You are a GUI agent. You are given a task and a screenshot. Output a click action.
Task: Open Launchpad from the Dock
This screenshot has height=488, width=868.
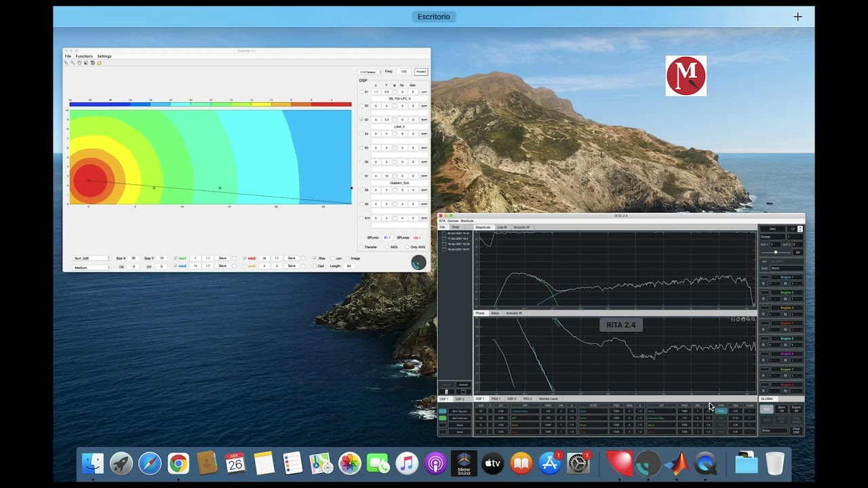tap(121, 464)
